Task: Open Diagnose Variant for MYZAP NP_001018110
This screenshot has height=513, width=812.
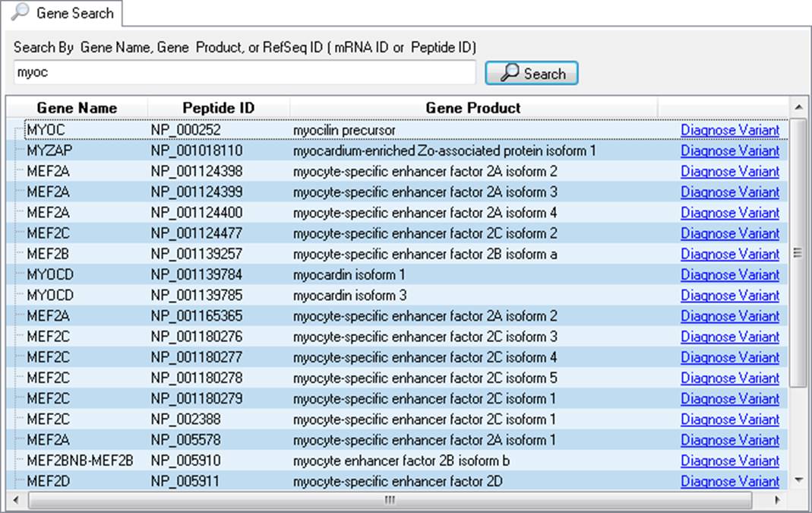Action: 730,150
